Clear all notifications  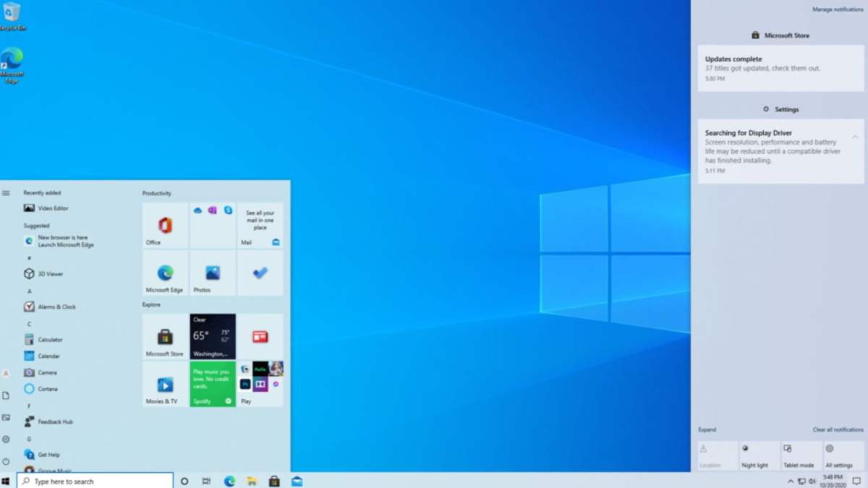837,429
